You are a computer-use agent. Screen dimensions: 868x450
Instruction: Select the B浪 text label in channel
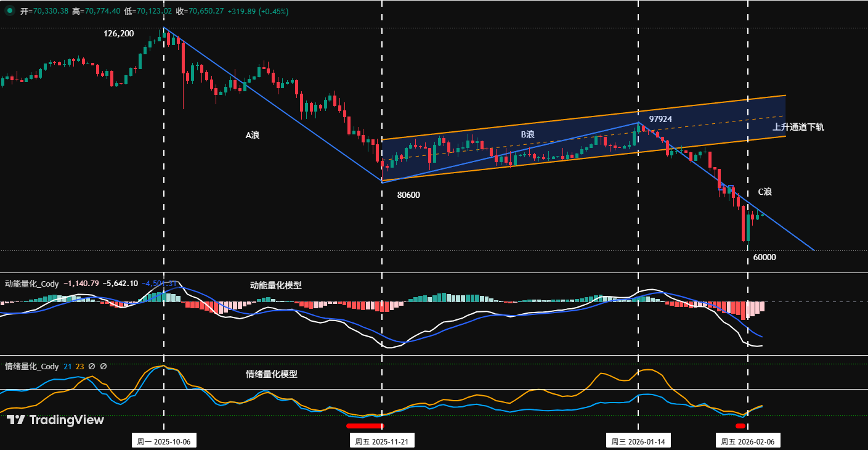point(527,134)
